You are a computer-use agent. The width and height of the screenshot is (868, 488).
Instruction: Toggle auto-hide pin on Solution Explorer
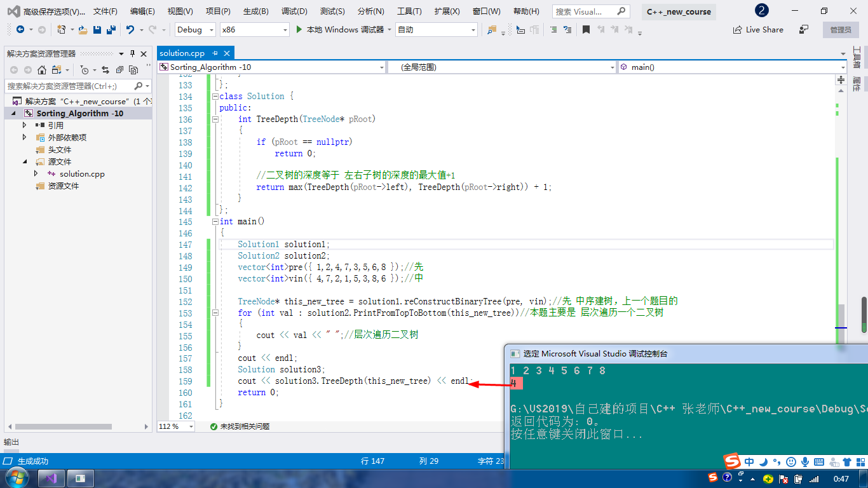[133, 53]
